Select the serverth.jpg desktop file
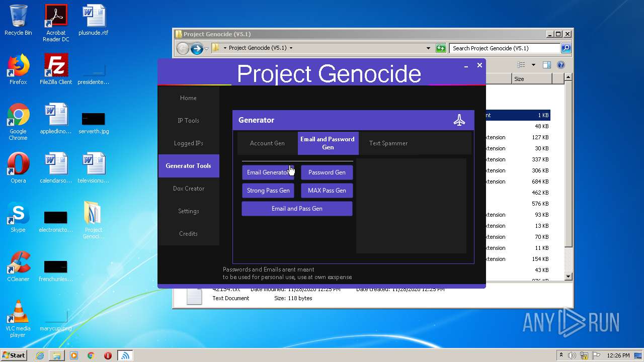Viewport: 644px width, 362px height. (94, 122)
